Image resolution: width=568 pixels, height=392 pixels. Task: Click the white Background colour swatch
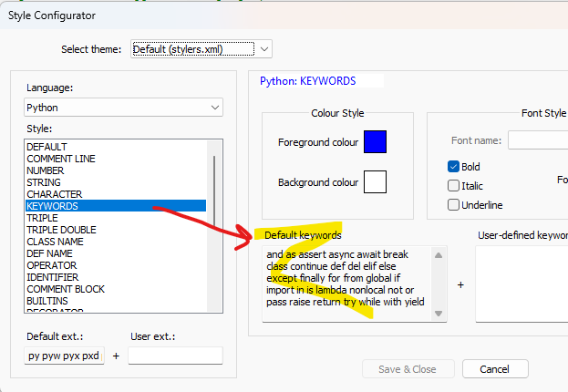(x=375, y=182)
